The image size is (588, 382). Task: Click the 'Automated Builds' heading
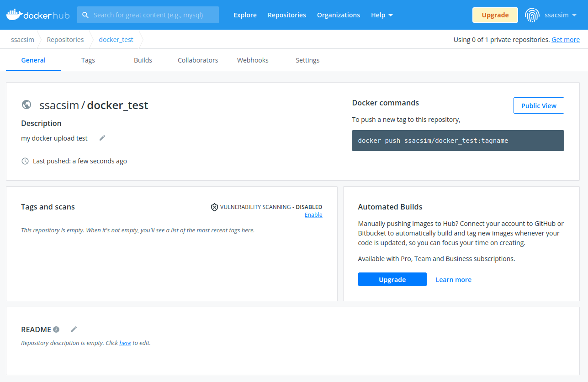coord(390,207)
